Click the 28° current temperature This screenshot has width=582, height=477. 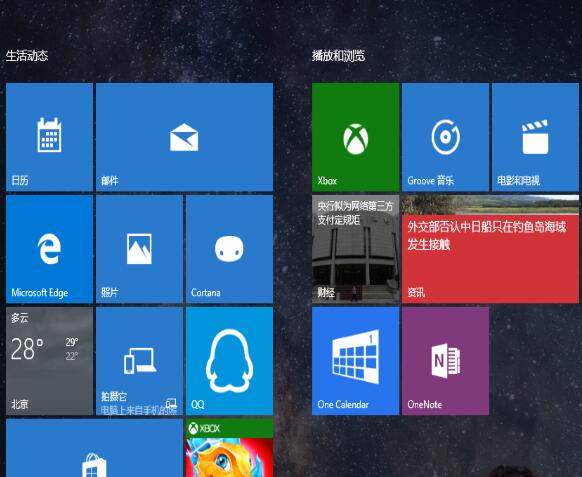27,349
